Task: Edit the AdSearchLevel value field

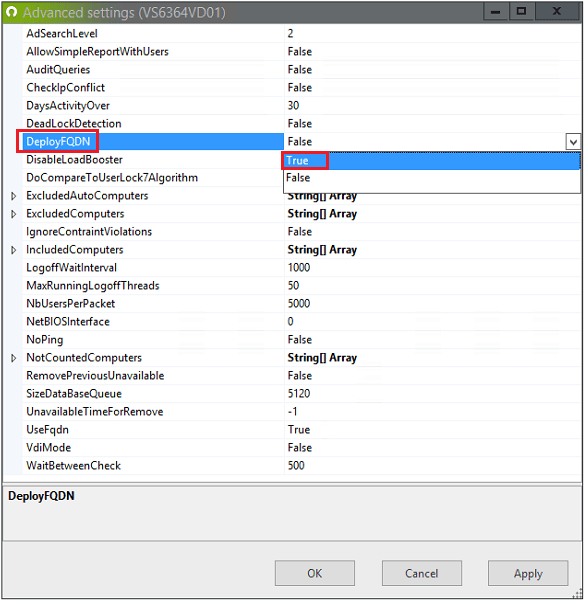Action: 432,34
